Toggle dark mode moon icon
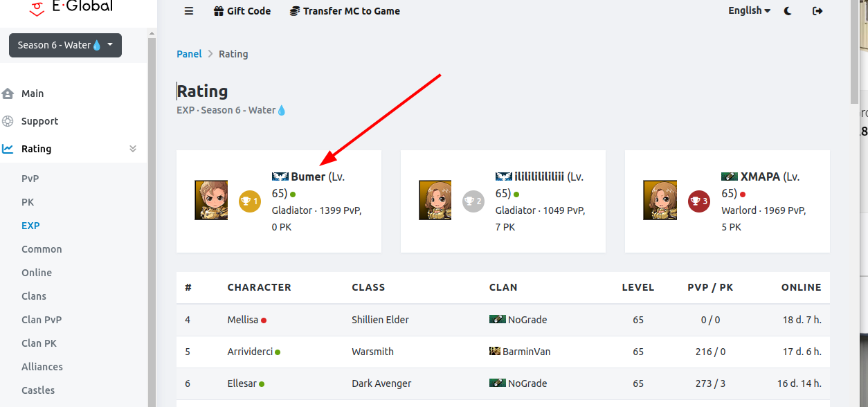 pos(788,11)
